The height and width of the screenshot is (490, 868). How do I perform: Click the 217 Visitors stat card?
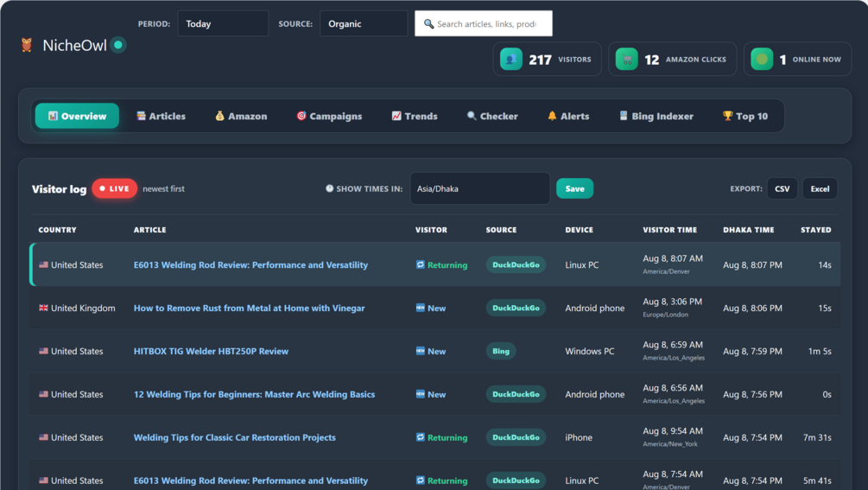(547, 60)
